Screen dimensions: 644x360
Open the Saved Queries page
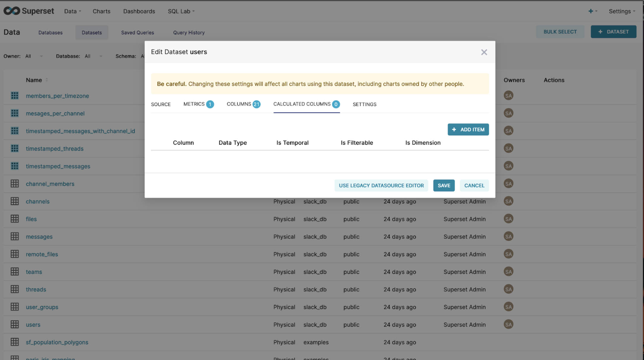137,33
